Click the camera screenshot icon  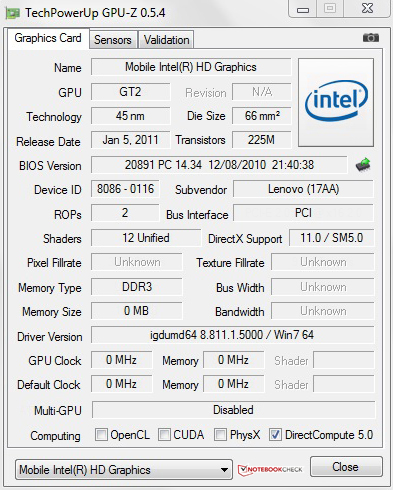[x=371, y=38]
